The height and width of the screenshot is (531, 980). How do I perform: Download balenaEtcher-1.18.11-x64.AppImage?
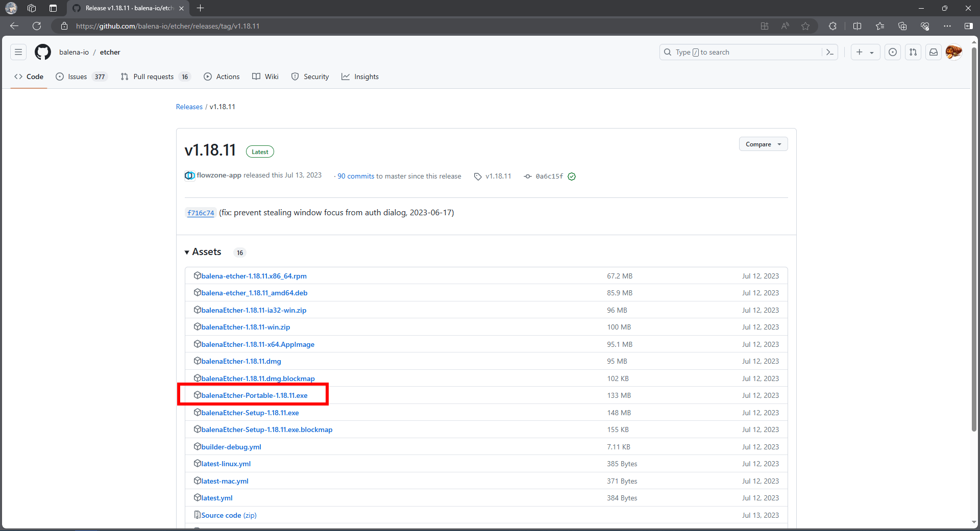[x=258, y=344]
